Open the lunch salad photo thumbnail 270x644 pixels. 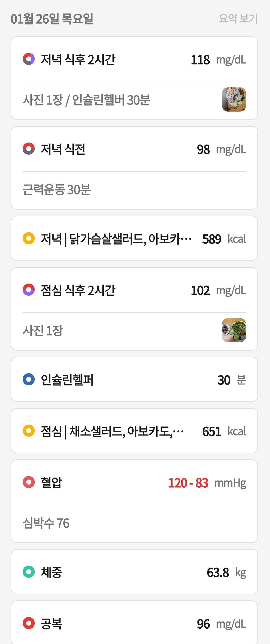(234, 330)
